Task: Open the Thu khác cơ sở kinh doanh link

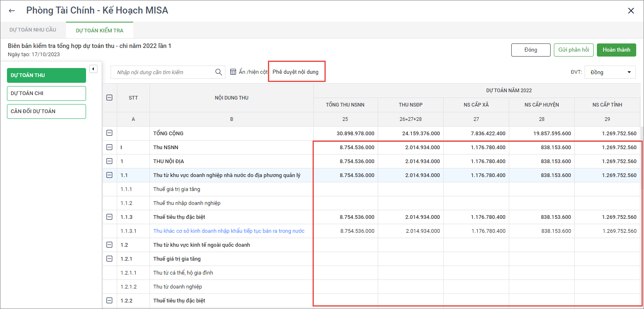Action: tap(229, 231)
